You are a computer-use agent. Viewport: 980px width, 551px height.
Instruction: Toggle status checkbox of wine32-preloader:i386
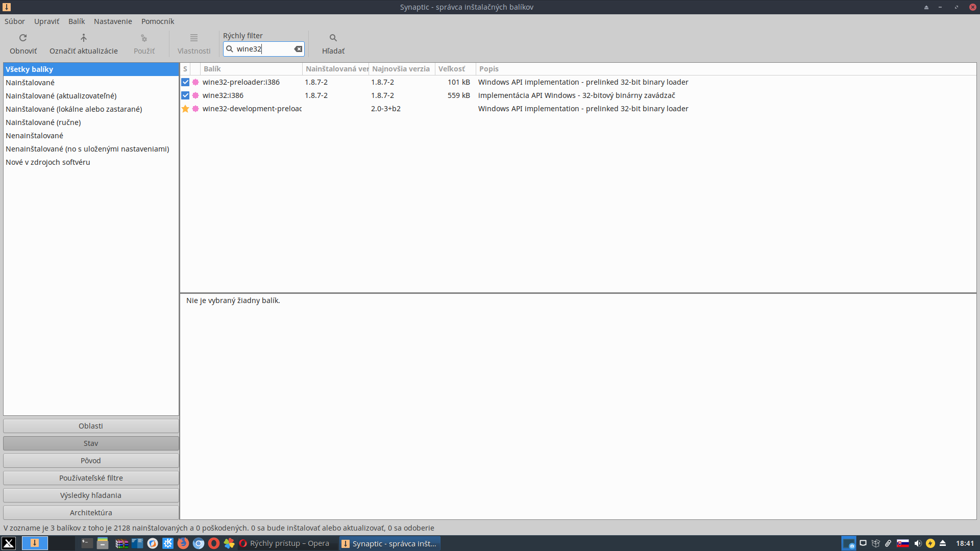tap(185, 82)
